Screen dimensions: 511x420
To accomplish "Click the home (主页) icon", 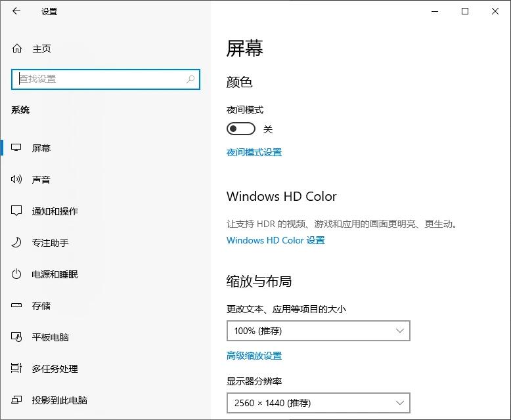I will tap(17, 49).
